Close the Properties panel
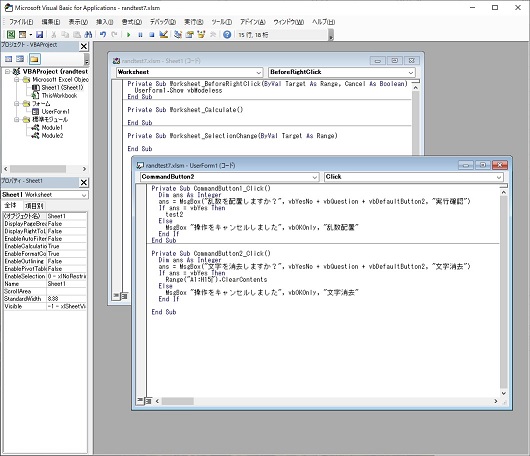530x456 pixels. pyautogui.click(x=84, y=183)
